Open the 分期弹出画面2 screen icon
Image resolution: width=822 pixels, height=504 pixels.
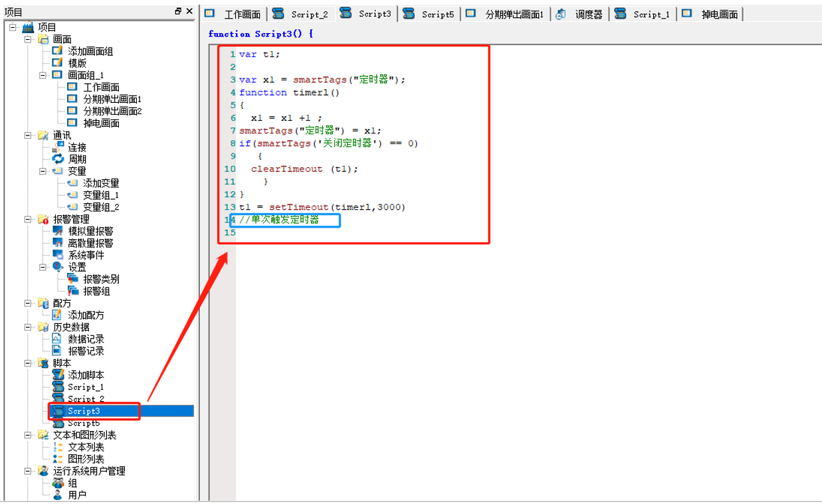point(72,111)
